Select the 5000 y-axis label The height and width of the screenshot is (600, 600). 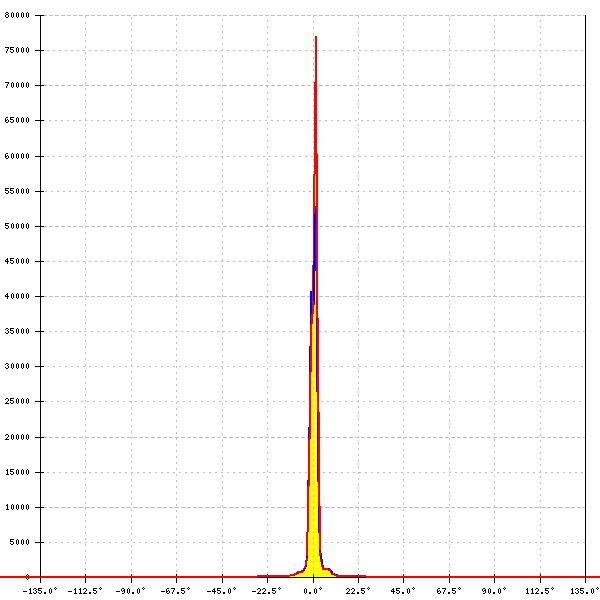coord(20,542)
